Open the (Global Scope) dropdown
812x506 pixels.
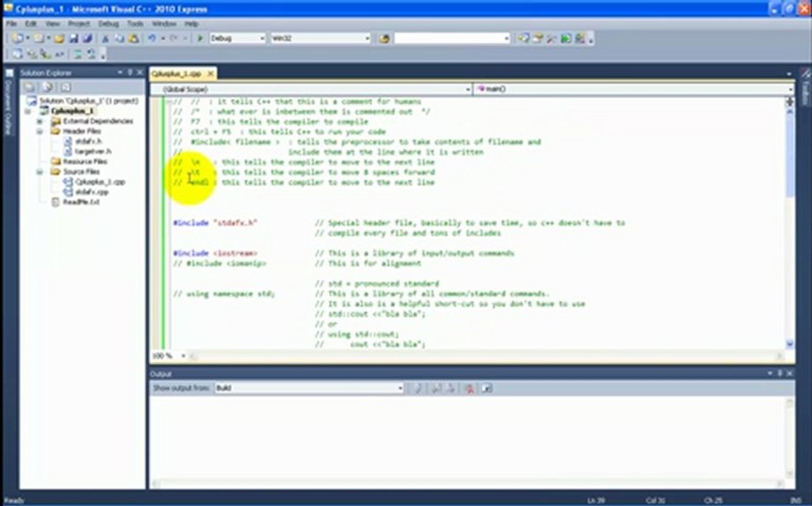pos(467,89)
